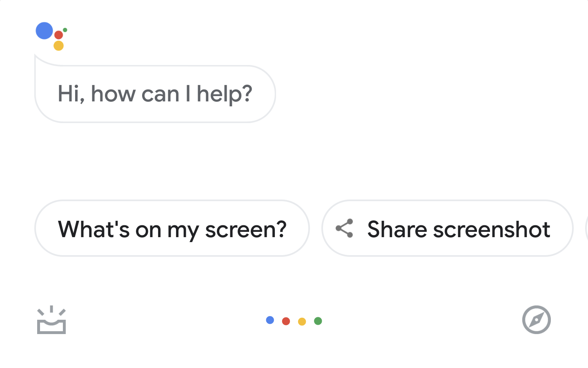Click the large blue circle in Assistant logo
The image size is (588, 368).
point(45,31)
